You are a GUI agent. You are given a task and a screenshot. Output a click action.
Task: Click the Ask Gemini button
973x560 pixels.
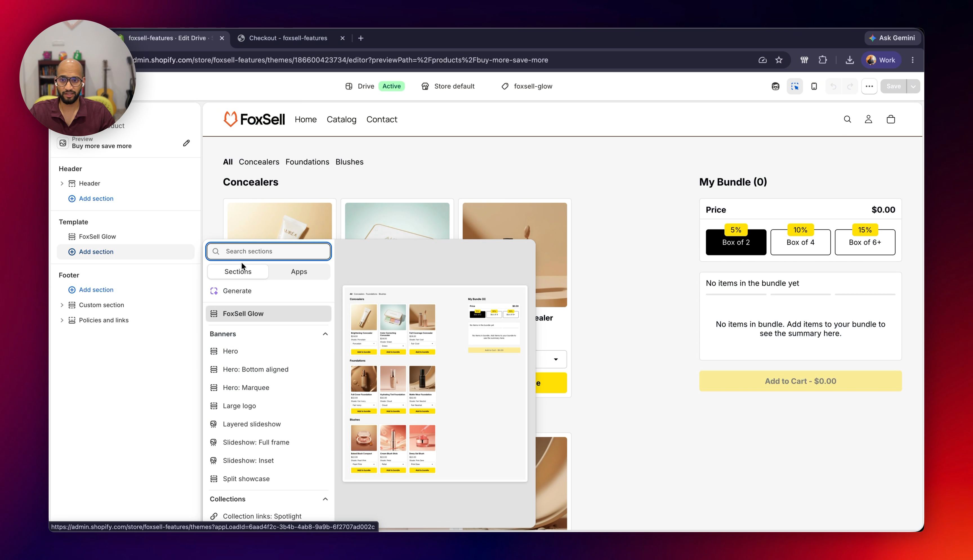pos(892,38)
